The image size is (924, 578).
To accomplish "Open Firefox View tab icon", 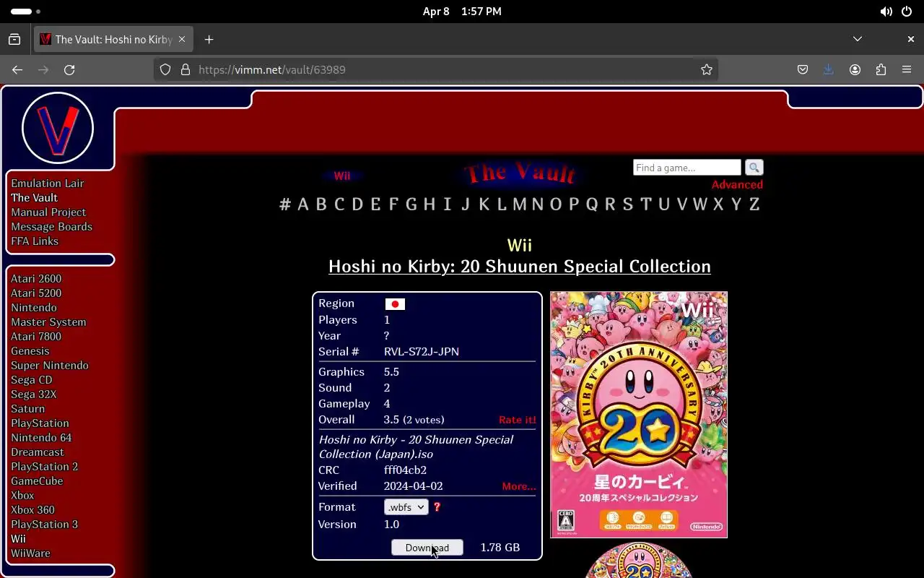I will [14, 39].
